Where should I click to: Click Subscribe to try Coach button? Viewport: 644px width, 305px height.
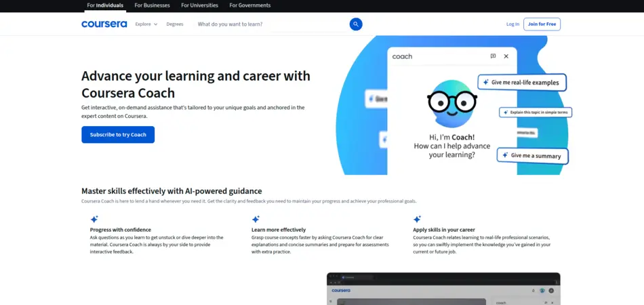[x=118, y=135]
